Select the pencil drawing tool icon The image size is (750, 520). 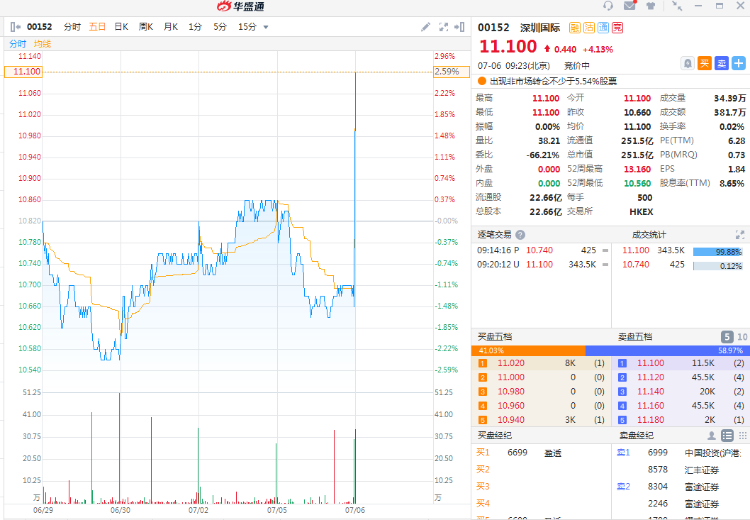coord(425,27)
